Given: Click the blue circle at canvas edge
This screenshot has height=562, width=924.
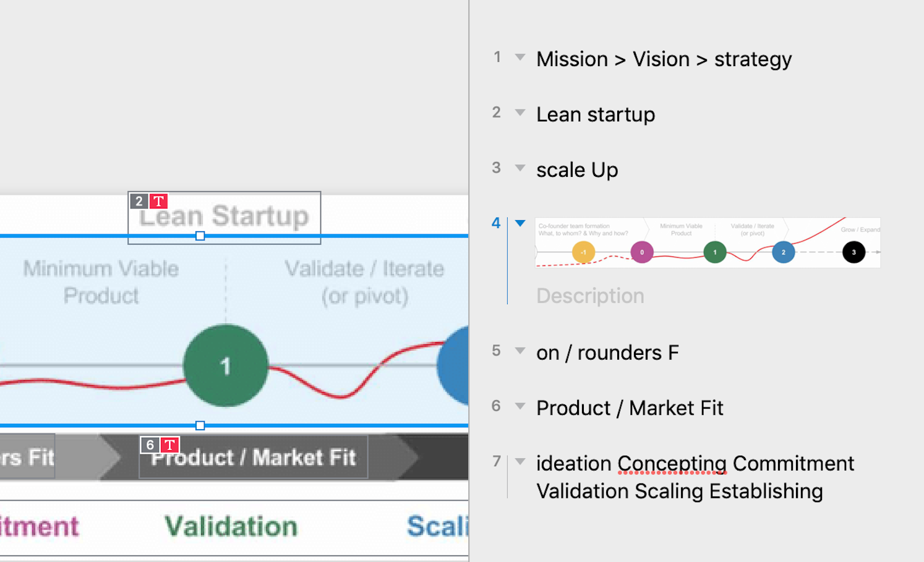Looking at the screenshot, I should [453, 366].
